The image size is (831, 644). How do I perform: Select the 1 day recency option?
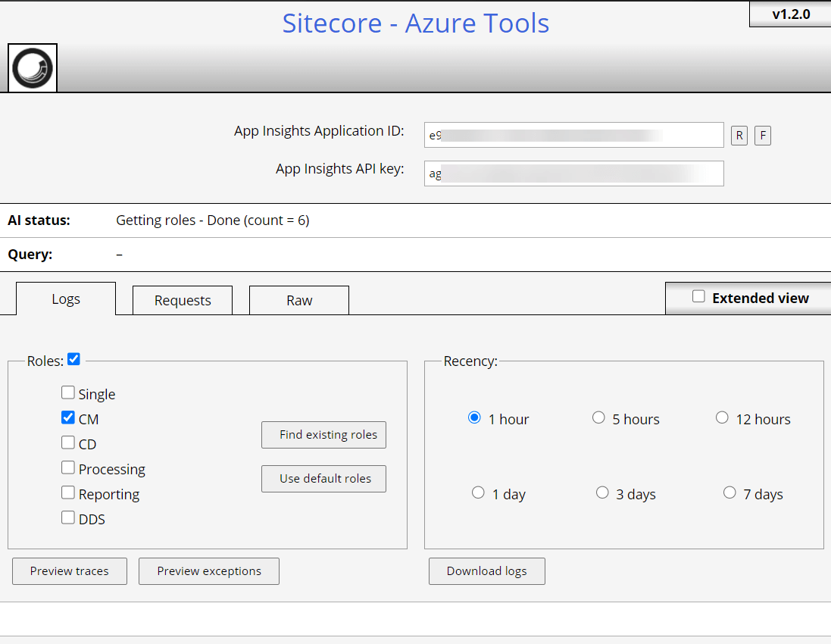click(x=478, y=492)
